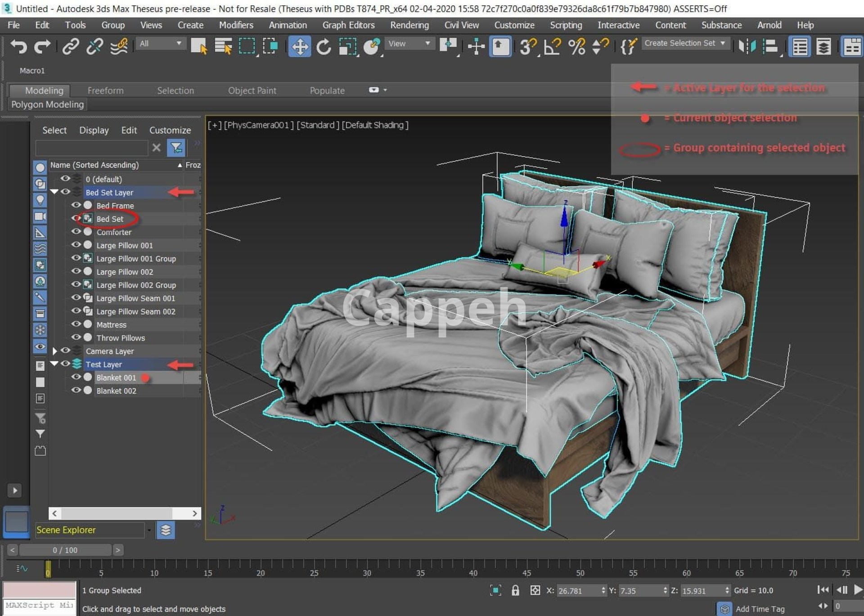Viewport: 864px width, 616px height.
Task: Expand the Camera Layer tree arrow
Action: click(x=54, y=351)
